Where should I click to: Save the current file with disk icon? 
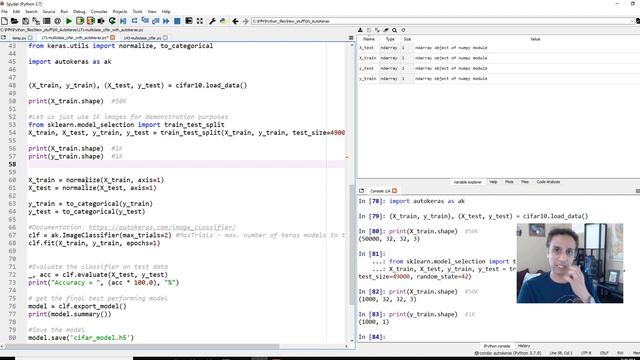tap(26, 21)
